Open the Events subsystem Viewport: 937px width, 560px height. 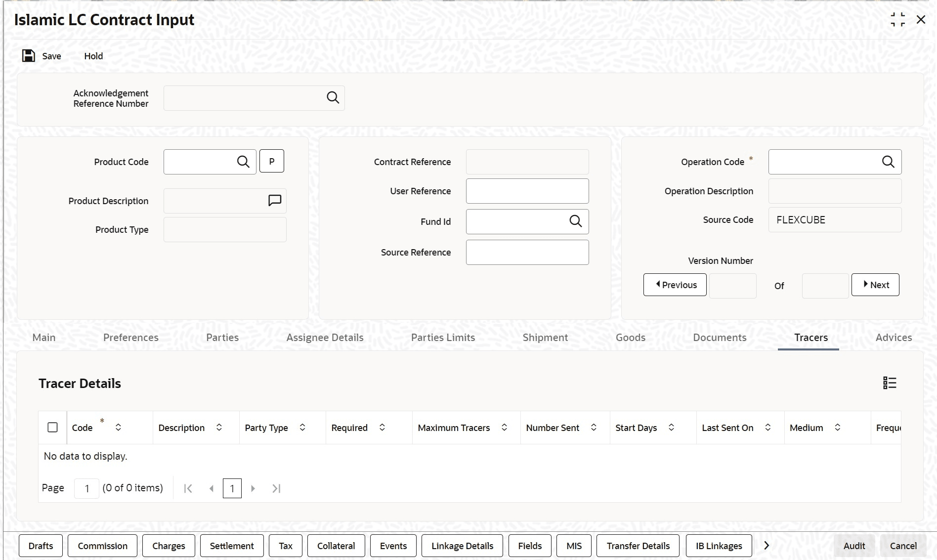point(393,546)
